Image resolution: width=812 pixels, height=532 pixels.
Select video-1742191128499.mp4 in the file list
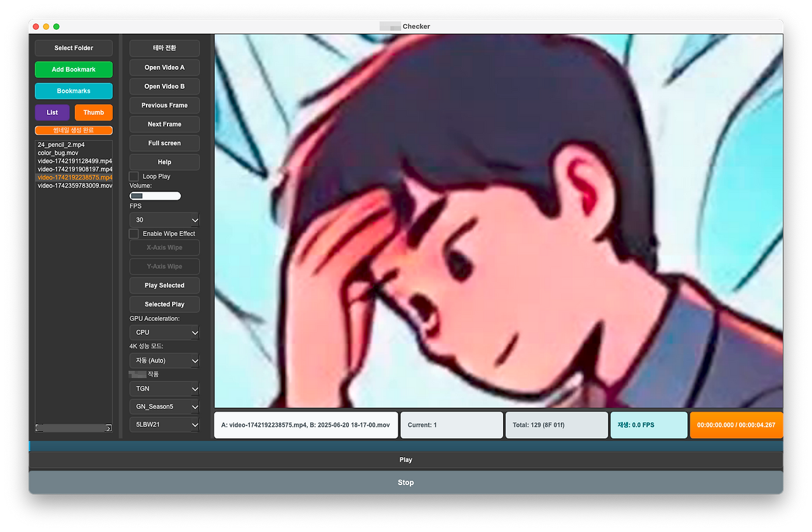[x=75, y=162]
